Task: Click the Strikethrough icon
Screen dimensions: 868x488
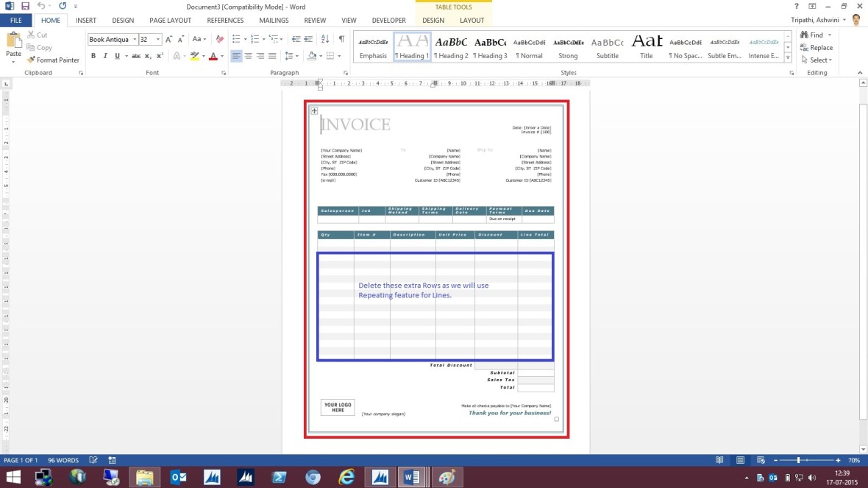Action: (135, 55)
